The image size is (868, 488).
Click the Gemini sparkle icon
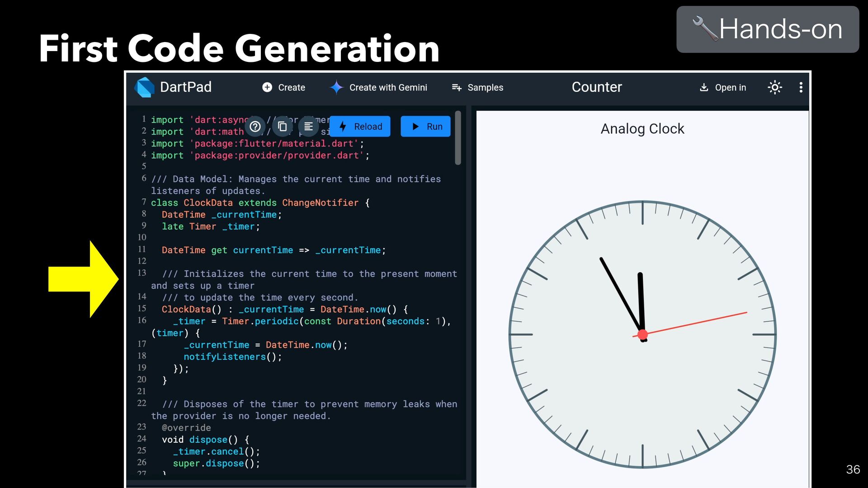click(336, 87)
